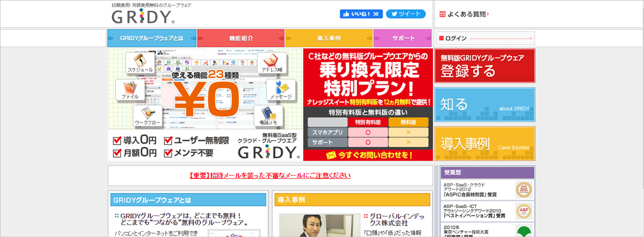Click the スケジュール calendar icon
This screenshot has height=237, width=644.
140,62
